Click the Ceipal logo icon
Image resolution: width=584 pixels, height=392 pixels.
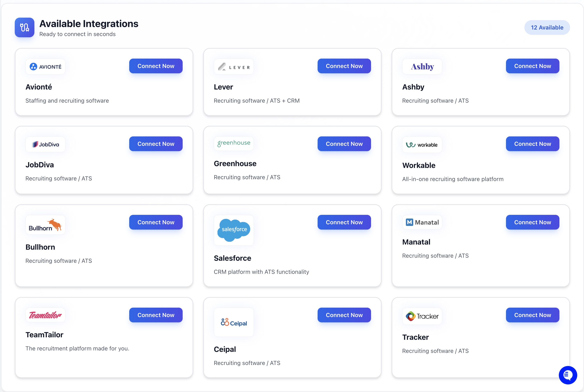pyautogui.click(x=234, y=322)
